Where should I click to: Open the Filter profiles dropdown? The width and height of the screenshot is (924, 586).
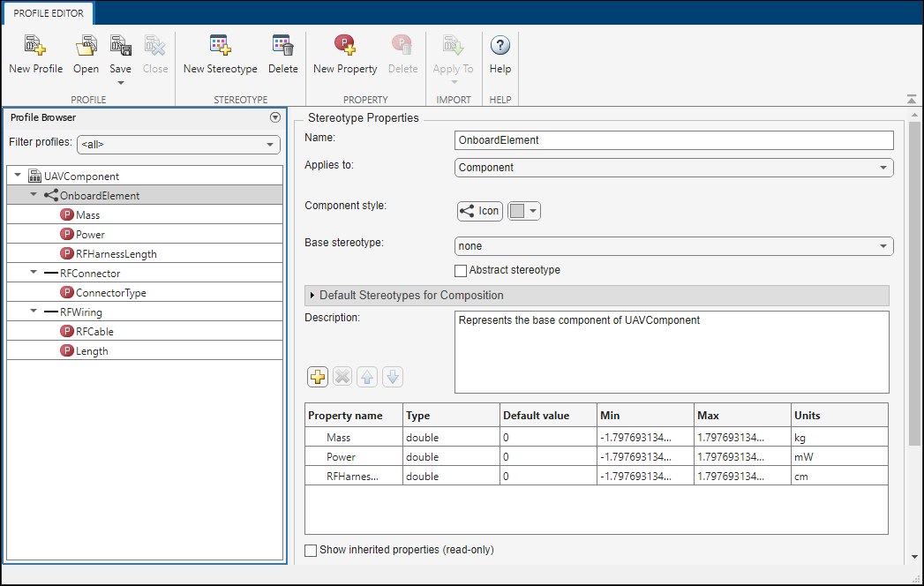click(178, 144)
